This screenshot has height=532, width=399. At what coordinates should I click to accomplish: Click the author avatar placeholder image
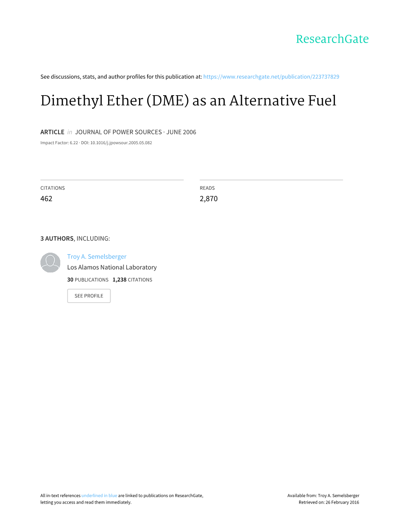pyautogui.click(x=50, y=263)
